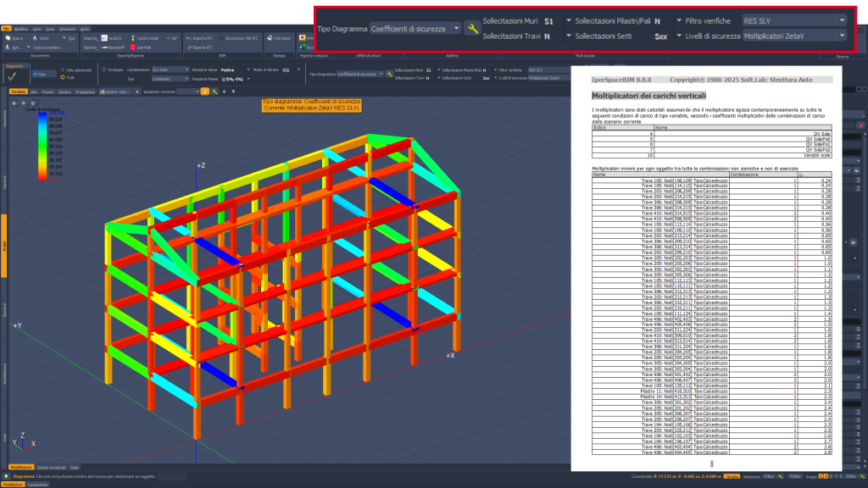Click the orange padlock icon beside Impalcato corrente
Viewport: 868px width, 488px height.
coord(205,91)
